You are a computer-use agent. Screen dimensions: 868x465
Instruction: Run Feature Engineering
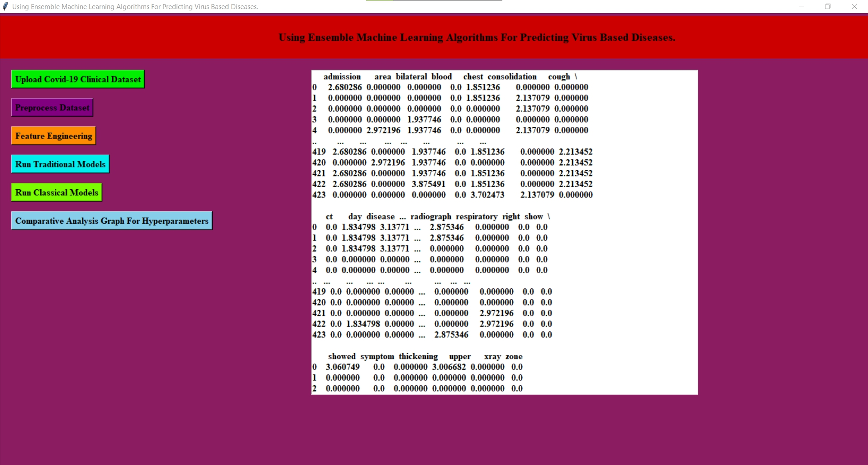[53, 135]
